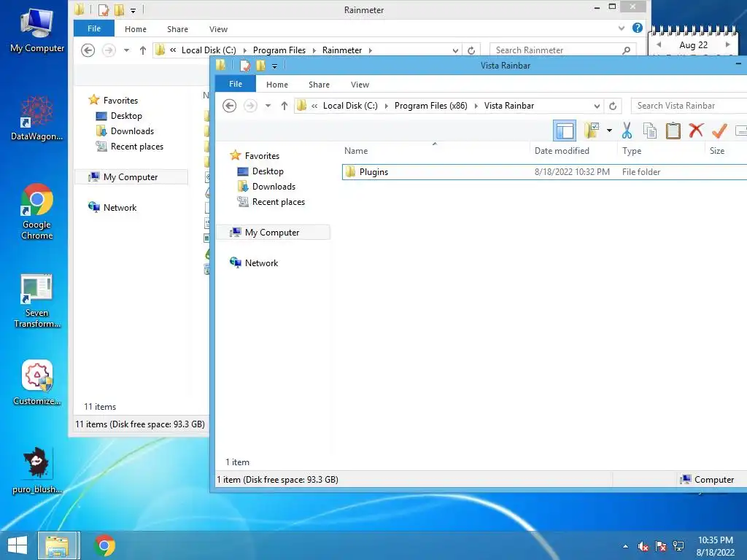The height and width of the screenshot is (560, 747).
Task: Click in the Search Rainmeter field
Action: point(562,50)
